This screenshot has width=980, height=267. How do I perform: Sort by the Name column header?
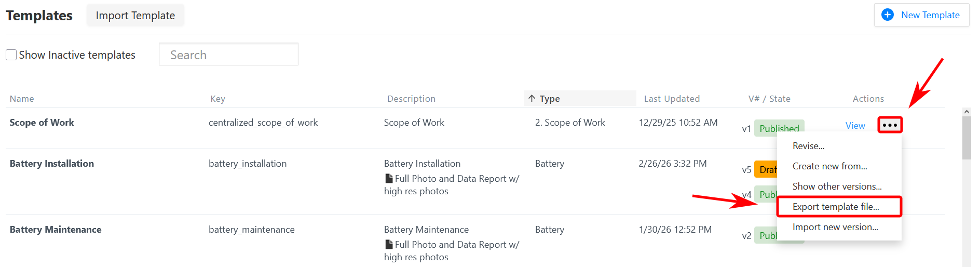[22, 99]
